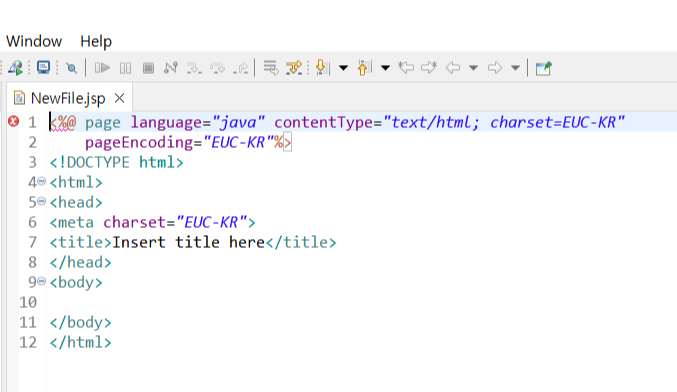677x392 pixels.
Task: Click the closing </head> tag
Action: [x=80, y=262]
